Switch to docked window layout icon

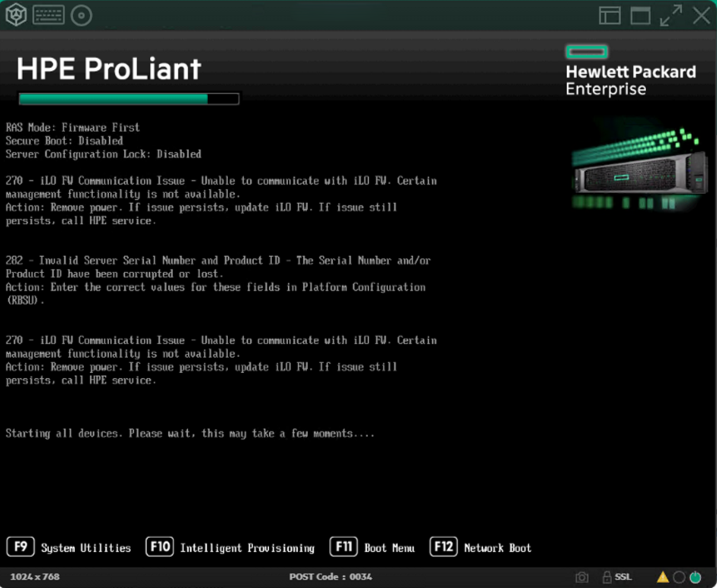[610, 16]
